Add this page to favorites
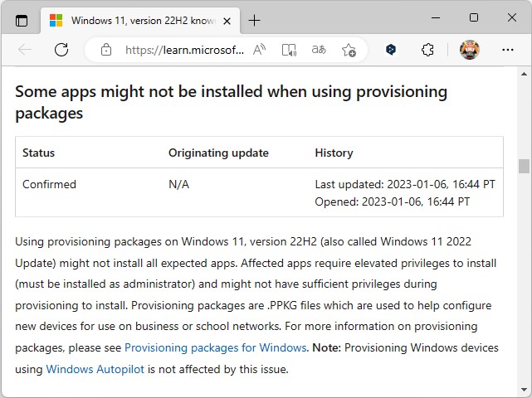Image resolution: width=532 pixels, height=398 pixels. pos(349,50)
